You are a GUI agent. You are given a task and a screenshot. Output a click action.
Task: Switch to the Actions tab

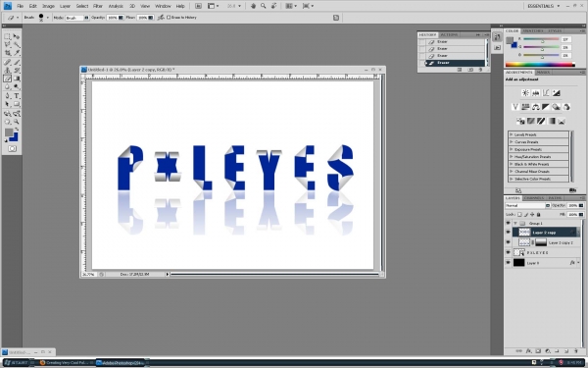(449, 34)
